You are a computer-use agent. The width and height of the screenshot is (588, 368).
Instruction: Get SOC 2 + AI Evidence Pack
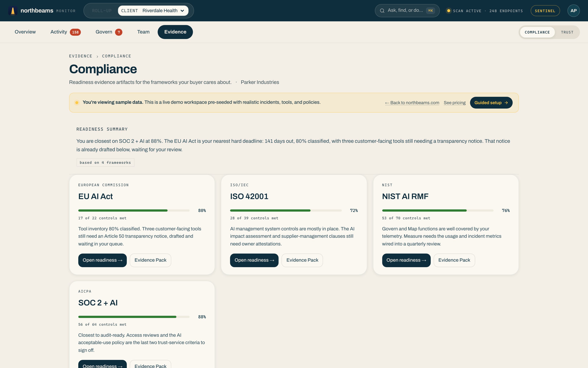(150, 364)
